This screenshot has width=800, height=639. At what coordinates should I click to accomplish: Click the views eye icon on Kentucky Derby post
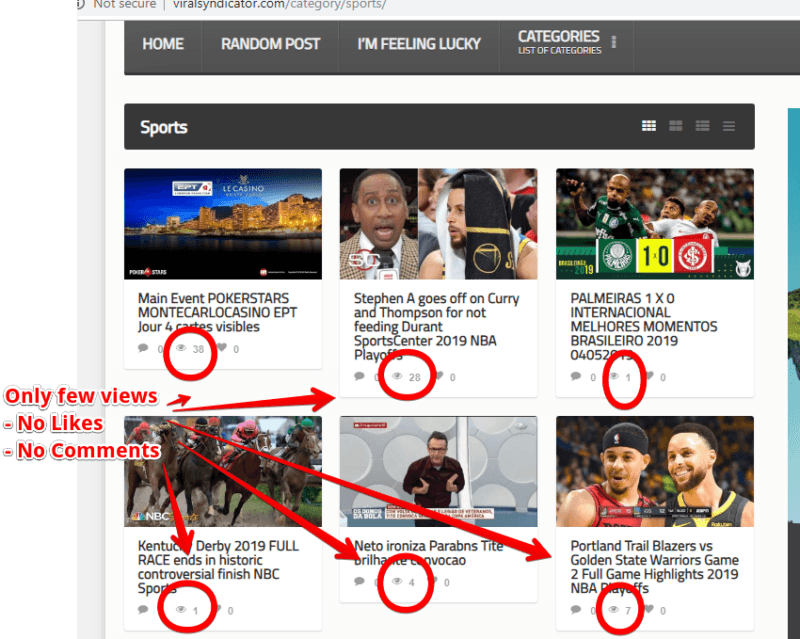click(181, 609)
